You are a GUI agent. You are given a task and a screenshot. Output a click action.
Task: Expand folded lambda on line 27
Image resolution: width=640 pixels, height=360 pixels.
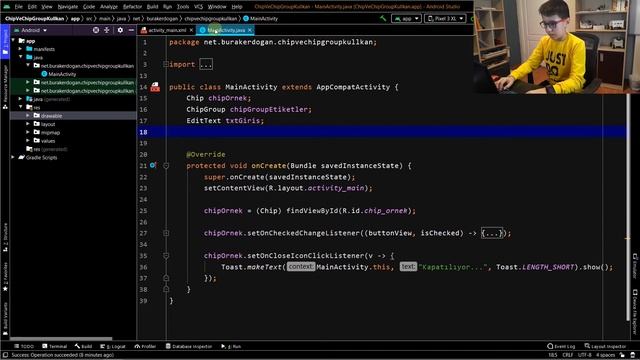166,233
